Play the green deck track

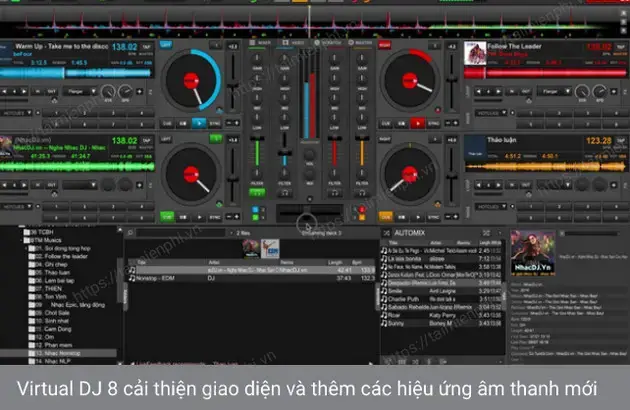(199, 217)
